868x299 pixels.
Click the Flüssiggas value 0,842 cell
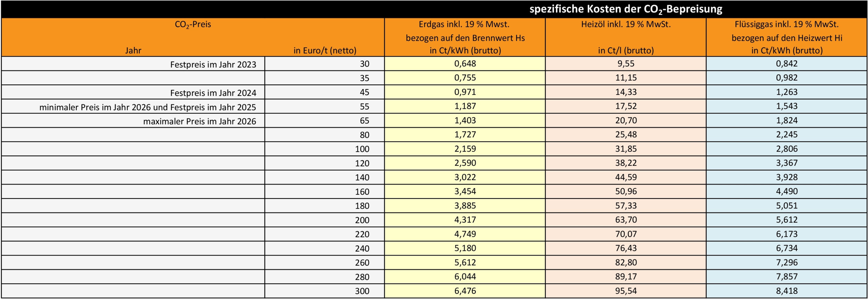[x=786, y=64]
